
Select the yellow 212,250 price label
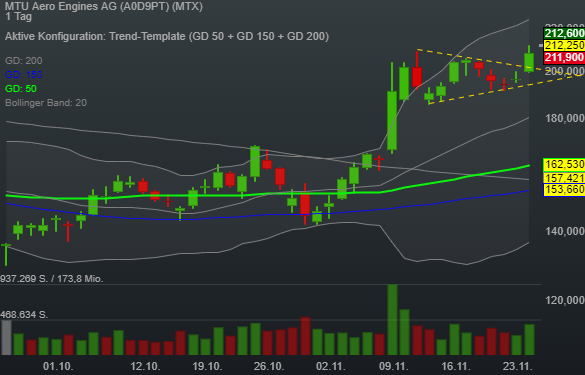(564, 45)
